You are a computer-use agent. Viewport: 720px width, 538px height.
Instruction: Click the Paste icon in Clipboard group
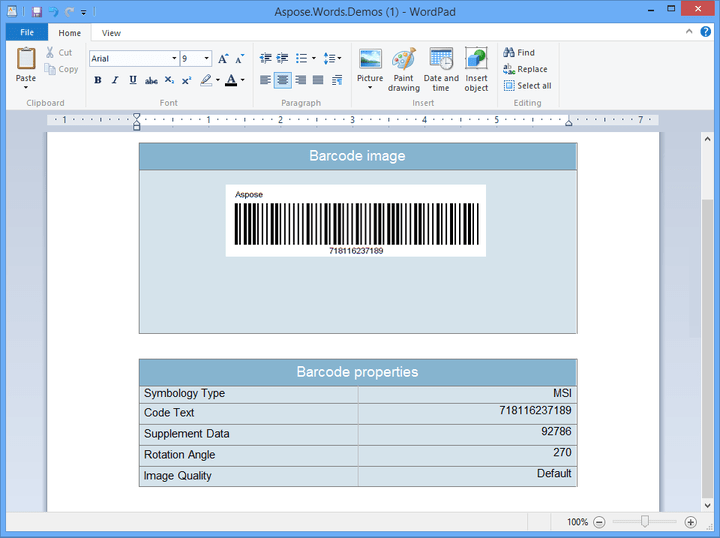26,60
